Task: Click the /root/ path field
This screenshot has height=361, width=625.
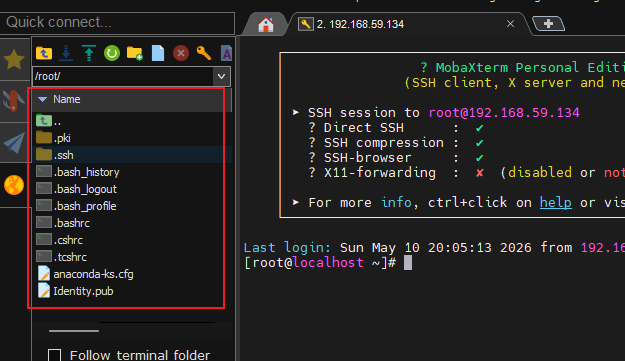Action: coord(123,76)
